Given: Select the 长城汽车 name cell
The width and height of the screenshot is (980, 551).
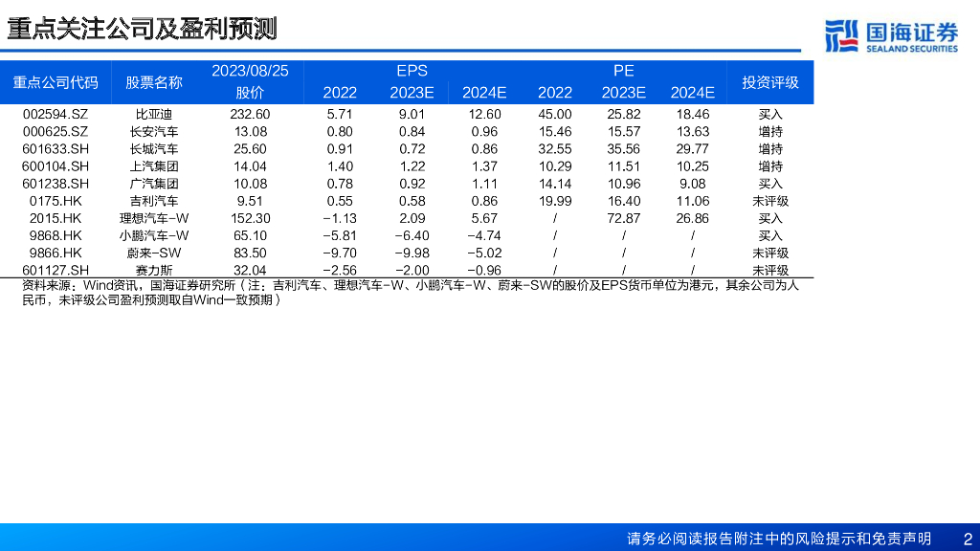Looking at the screenshot, I should [x=154, y=149].
